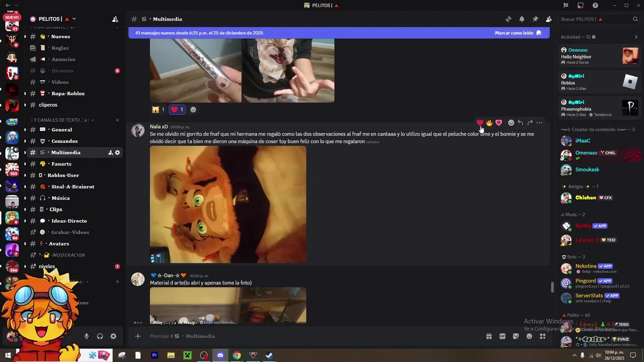Collapse the CANALES DE TEXTO category
Viewport: 644px width, 362px height.
63,120
